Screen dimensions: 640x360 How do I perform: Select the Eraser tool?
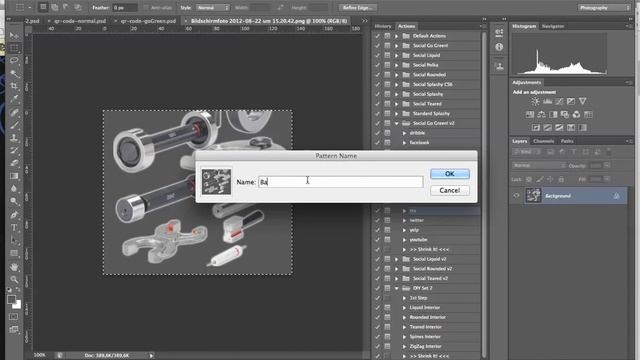[14, 163]
